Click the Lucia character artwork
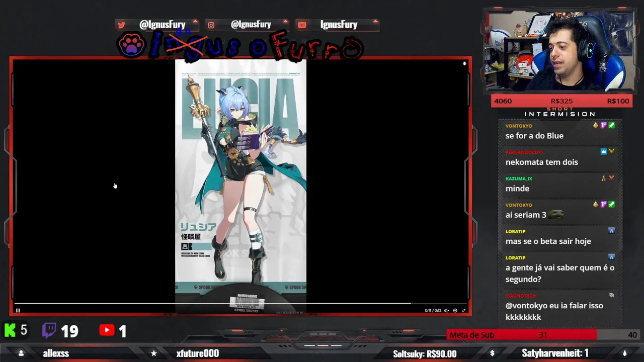The image size is (644, 362). click(240, 184)
